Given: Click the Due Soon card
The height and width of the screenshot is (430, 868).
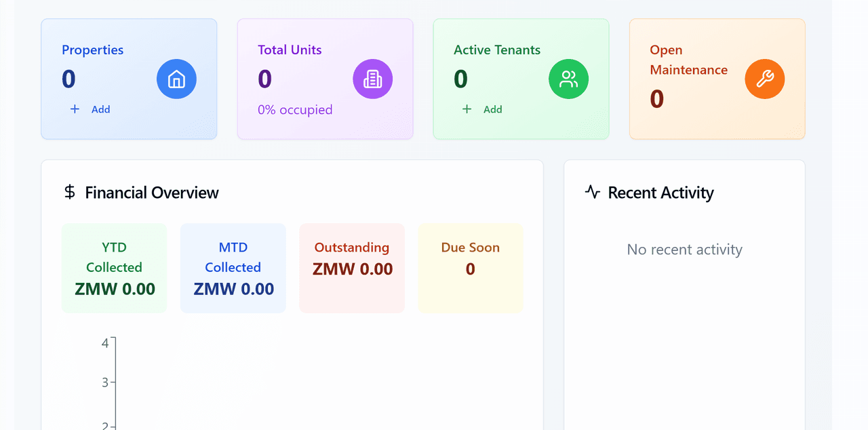Looking at the screenshot, I should (x=470, y=267).
